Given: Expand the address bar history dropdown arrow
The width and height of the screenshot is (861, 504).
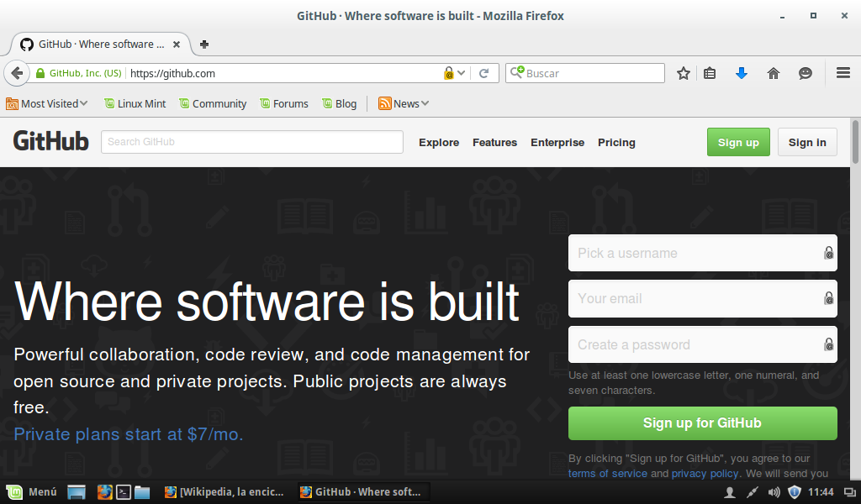Looking at the screenshot, I should click(x=462, y=73).
